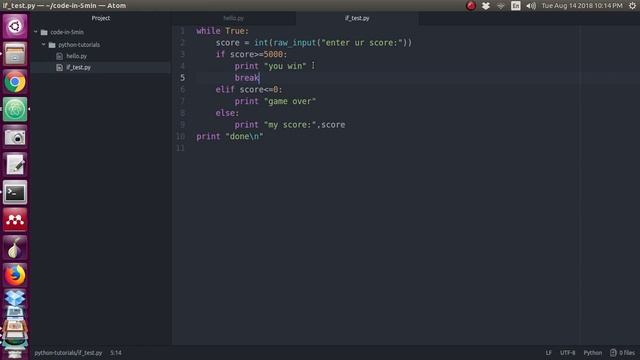
Task: Click the 'you win' string
Action: [285, 66]
